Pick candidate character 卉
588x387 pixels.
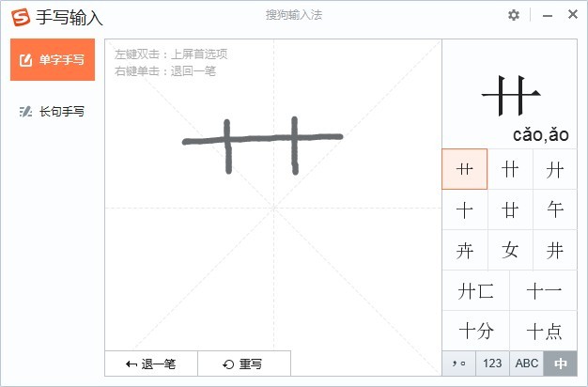pyautogui.click(x=464, y=250)
